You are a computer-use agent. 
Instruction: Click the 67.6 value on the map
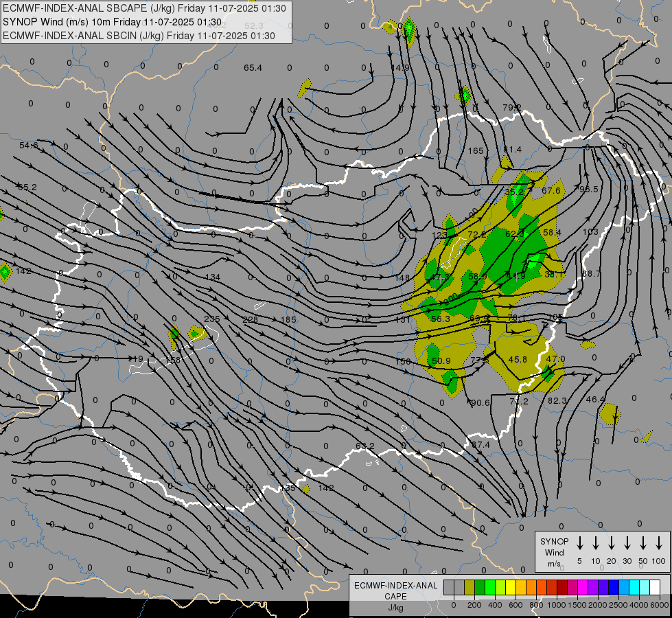point(551,191)
